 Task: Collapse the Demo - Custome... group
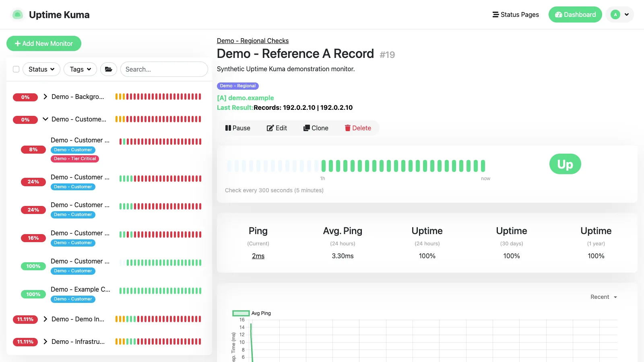pos(45,119)
